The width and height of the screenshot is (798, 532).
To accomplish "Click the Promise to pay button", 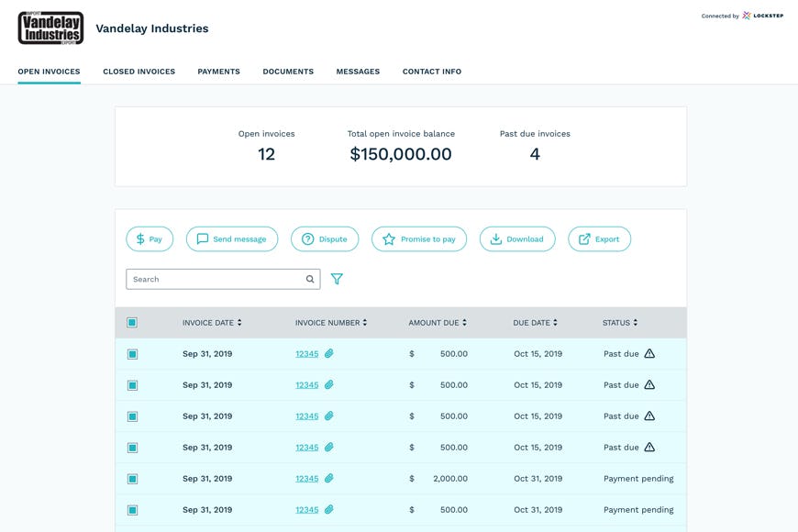I will (419, 238).
